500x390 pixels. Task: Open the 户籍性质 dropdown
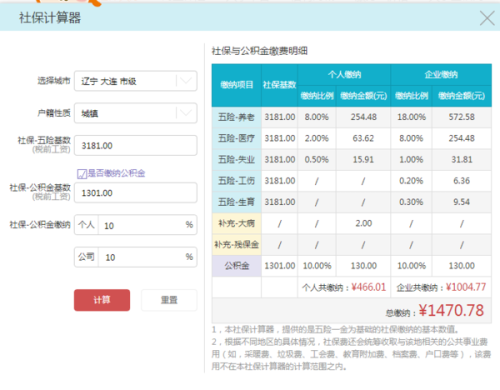(x=136, y=113)
